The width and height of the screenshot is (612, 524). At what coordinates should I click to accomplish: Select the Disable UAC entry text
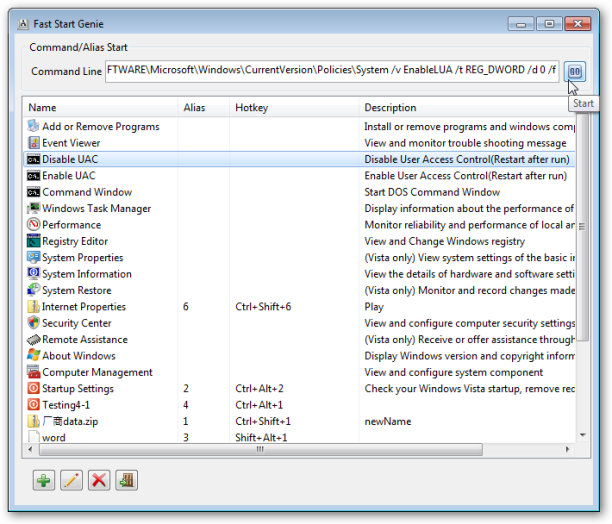tap(70, 160)
